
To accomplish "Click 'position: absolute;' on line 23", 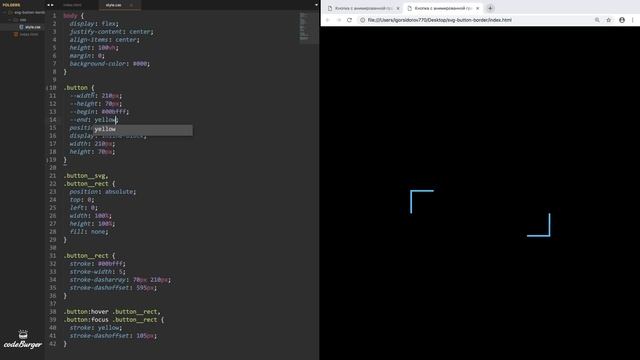I will point(102,192).
